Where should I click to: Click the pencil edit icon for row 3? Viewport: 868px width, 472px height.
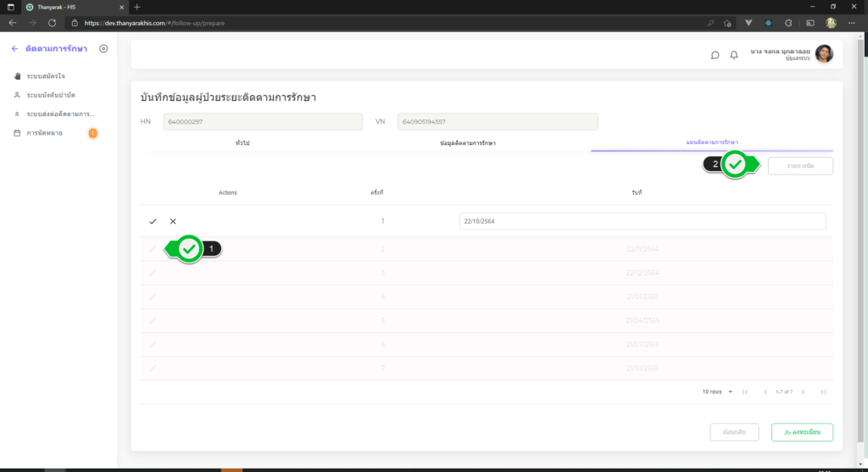tap(153, 273)
